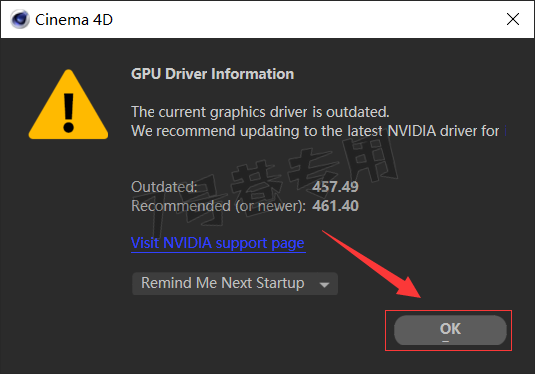Click the Cinema 4D window title text
The image size is (535, 374).
74,20
